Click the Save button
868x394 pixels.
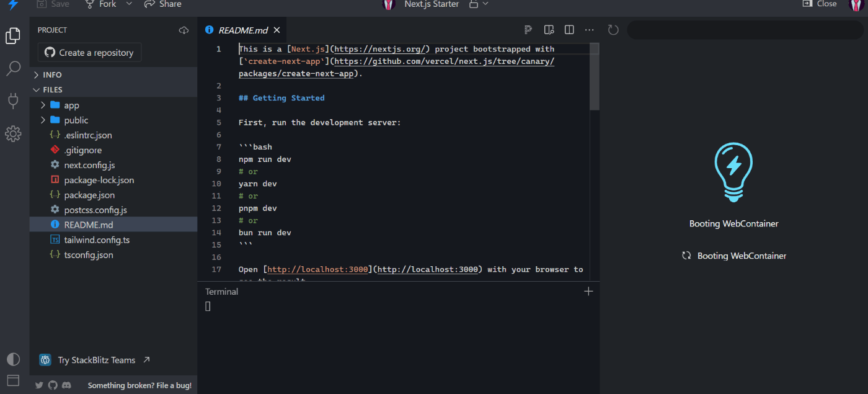coord(53,4)
